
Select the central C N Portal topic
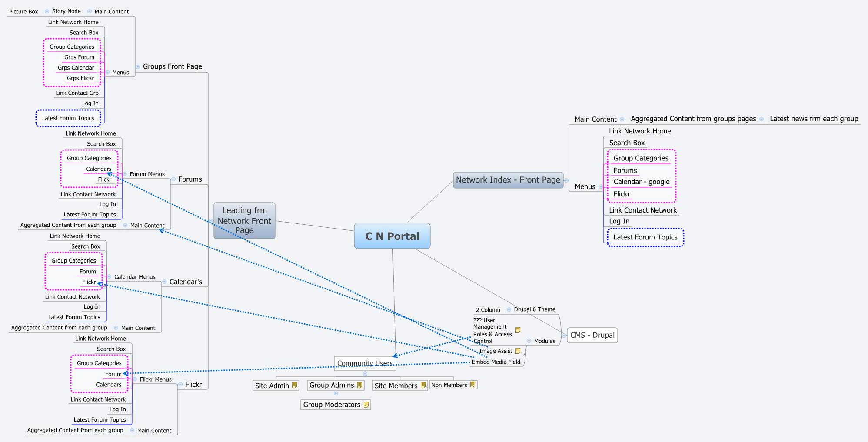point(392,236)
